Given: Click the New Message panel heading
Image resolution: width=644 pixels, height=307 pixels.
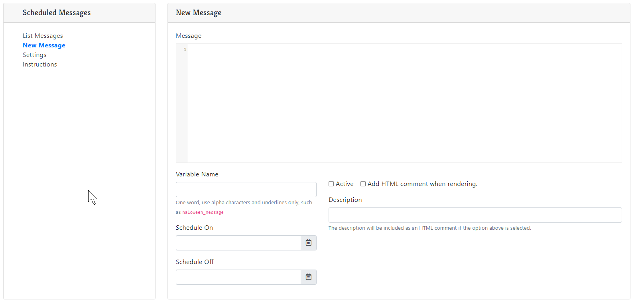Looking at the screenshot, I should pyautogui.click(x=199, y=13).
